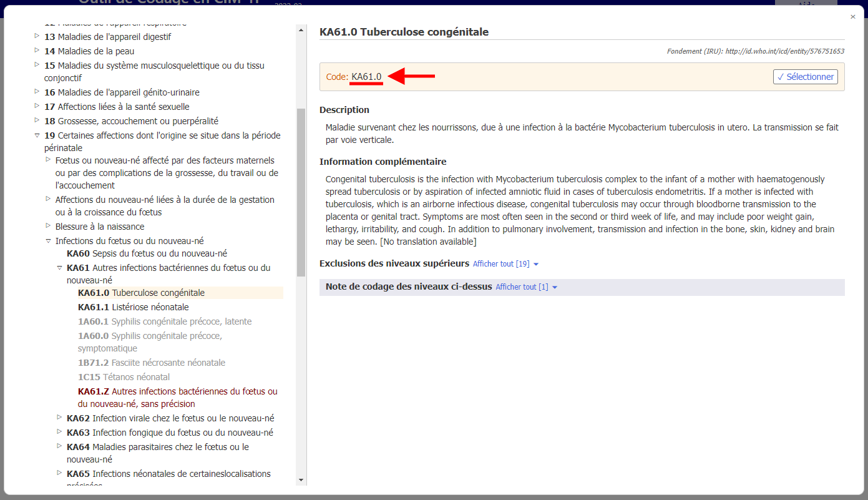Click the tree scrollbar down arrow
This screenshot has height=500, width=868.
pyautogui.click(x=301, y=479)
